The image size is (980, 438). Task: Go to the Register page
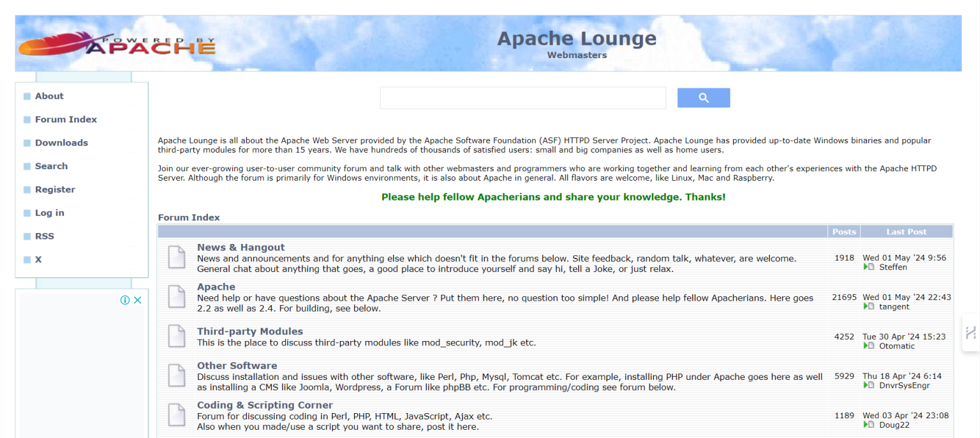point(55,189)
